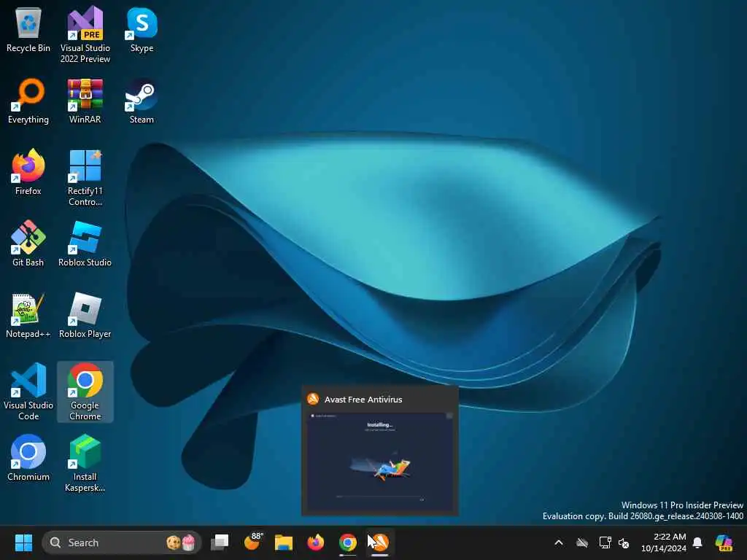This screenshot has height=560, width=747.
Task: Click the taskbar Search box
Action: point(122,542)
